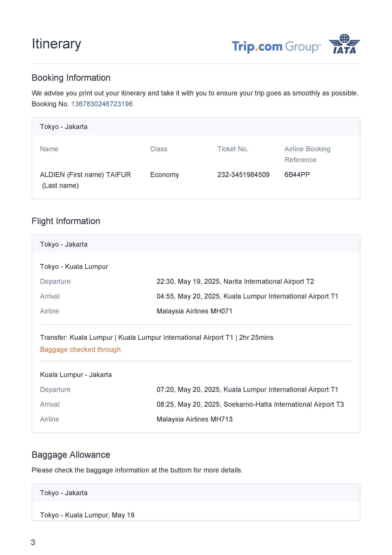Click the Economy class value
This screenshot has width=392, height=555.
click(x=164, y=175)
